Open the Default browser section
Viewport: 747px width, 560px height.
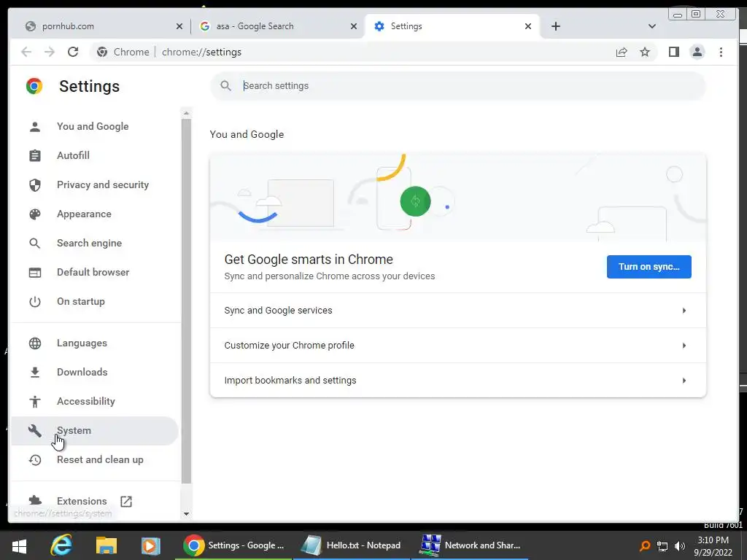click(x=94, y=273)
